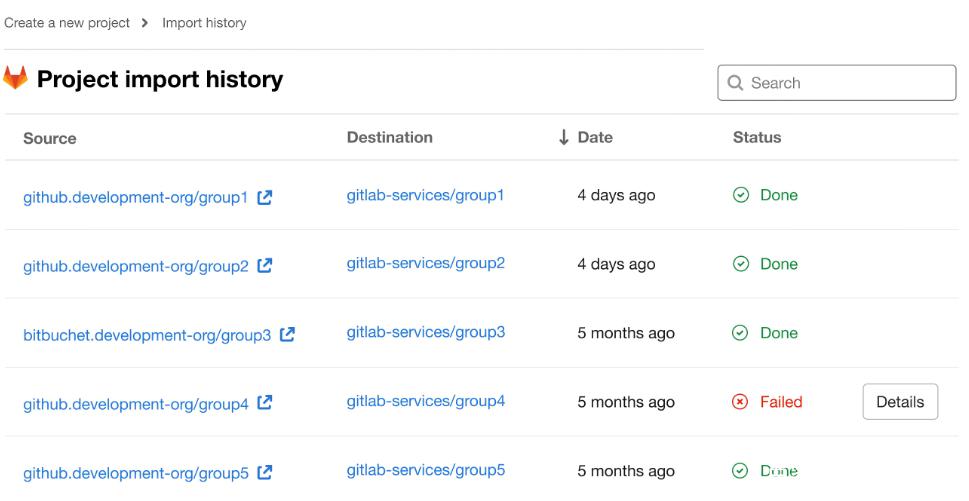
Task: Click the GitLab fox logo icon
Action: pos(15,78)
